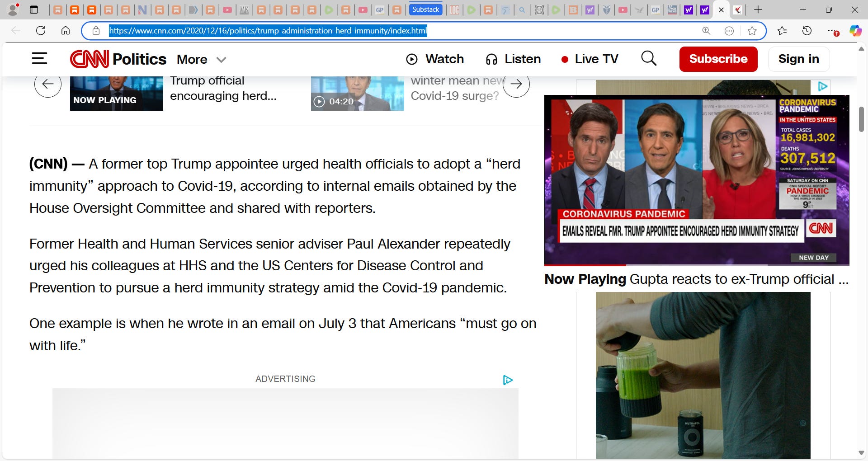Click the floating Gupta video player

tap(697, 180)
